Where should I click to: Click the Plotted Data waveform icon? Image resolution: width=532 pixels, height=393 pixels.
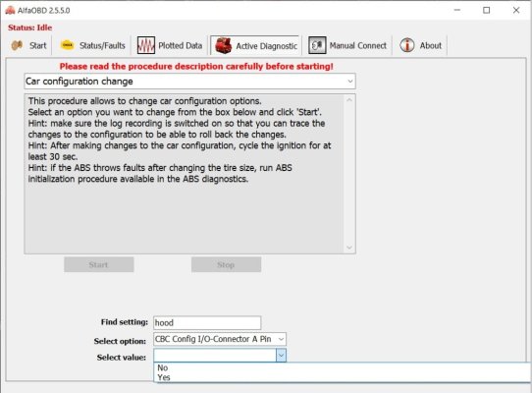146,45
